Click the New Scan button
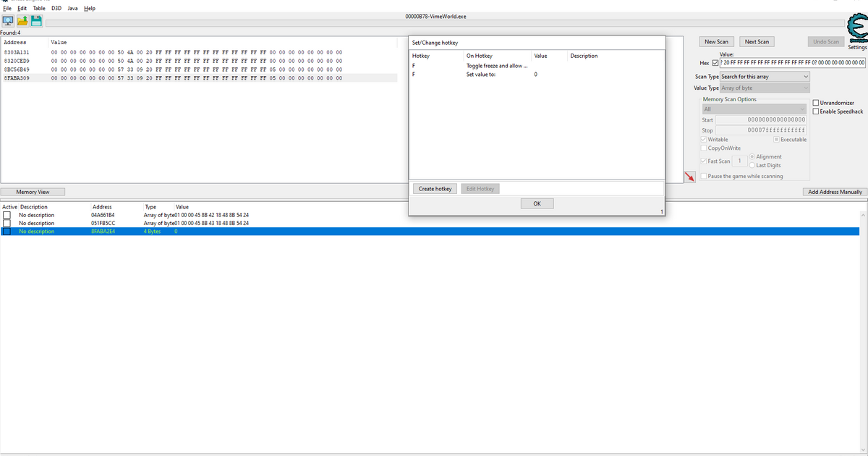 click(x=717, y=42)
